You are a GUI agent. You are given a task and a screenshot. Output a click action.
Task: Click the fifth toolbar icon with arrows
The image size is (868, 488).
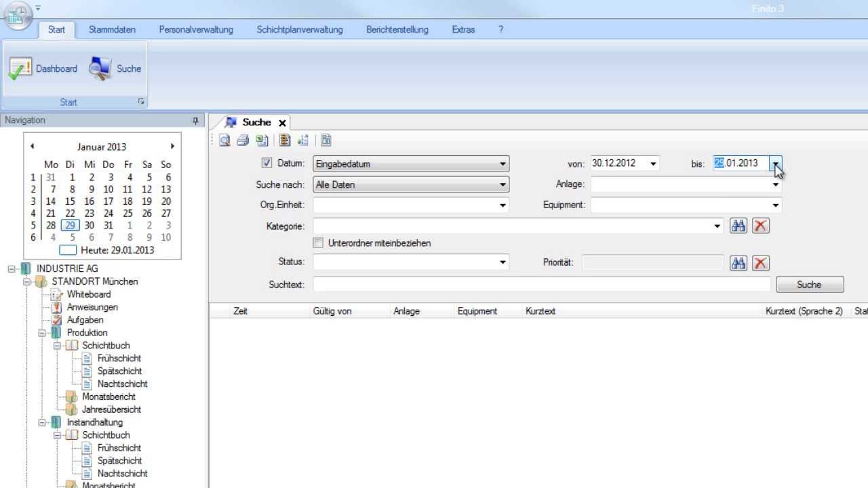(303, 140)
